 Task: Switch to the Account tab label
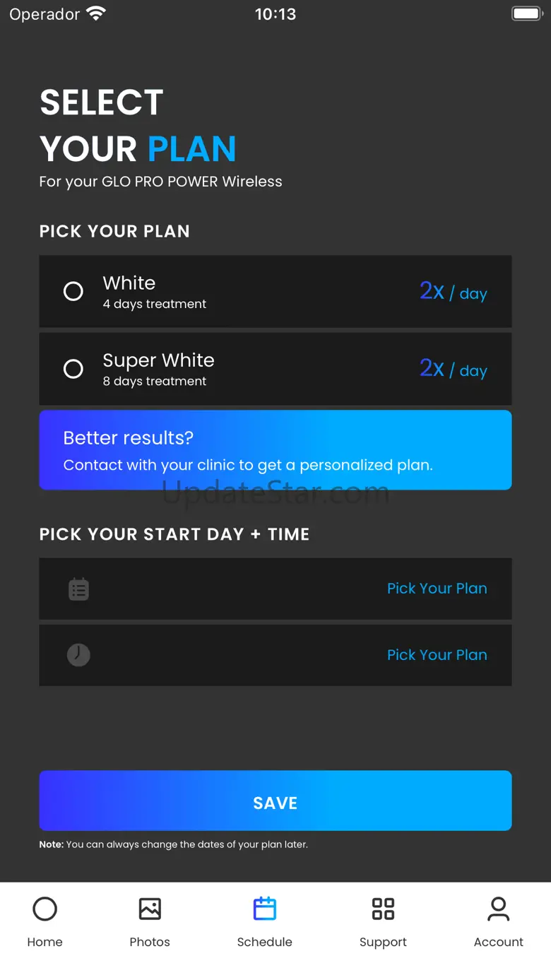click(x=499, y=942)
